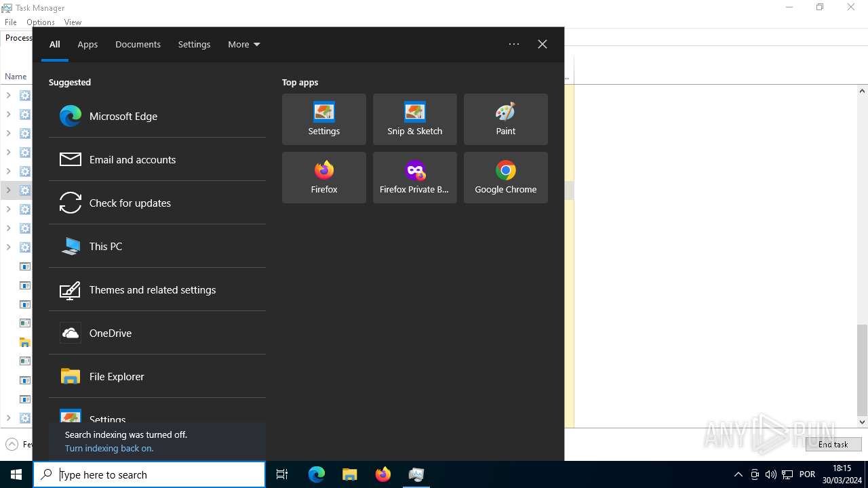
Task: Click Turn indexing back on link
Action: pyautogui.click(x=109, y=448)
